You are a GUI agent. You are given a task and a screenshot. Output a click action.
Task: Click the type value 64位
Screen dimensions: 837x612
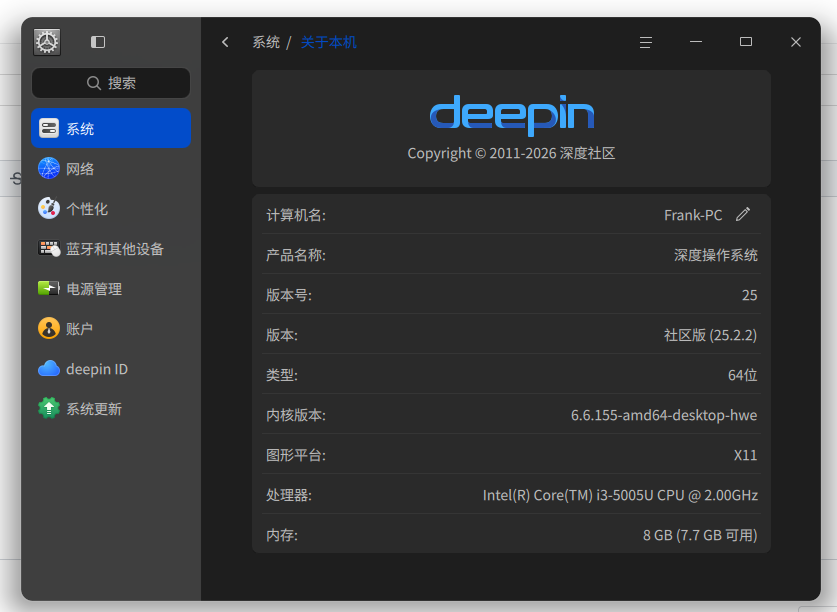coord(743,375)
